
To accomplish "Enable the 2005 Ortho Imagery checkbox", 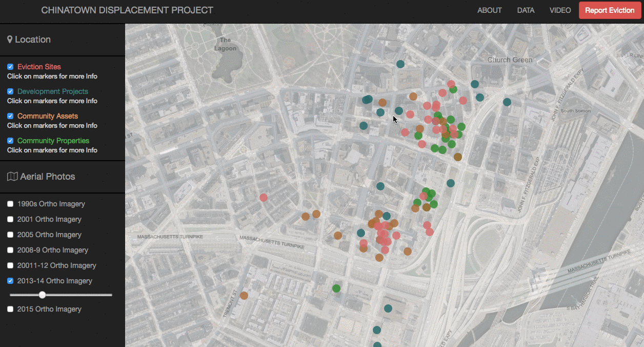I will tap(10, 235).
